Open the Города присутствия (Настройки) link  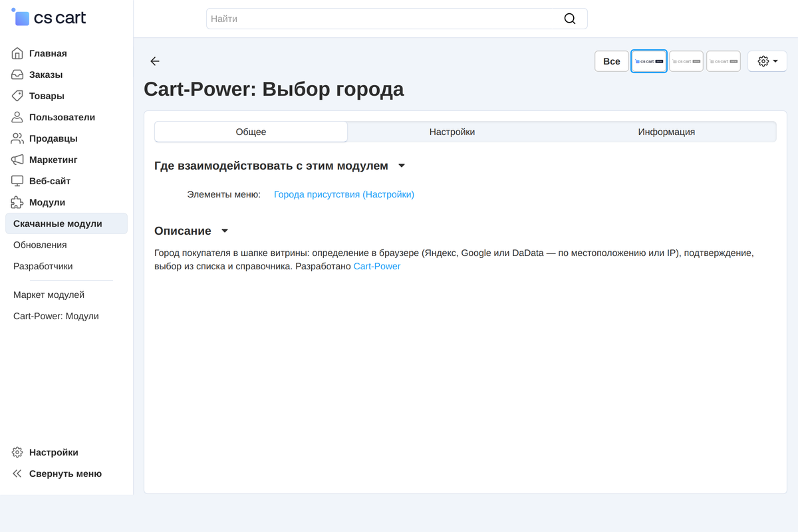344,194
